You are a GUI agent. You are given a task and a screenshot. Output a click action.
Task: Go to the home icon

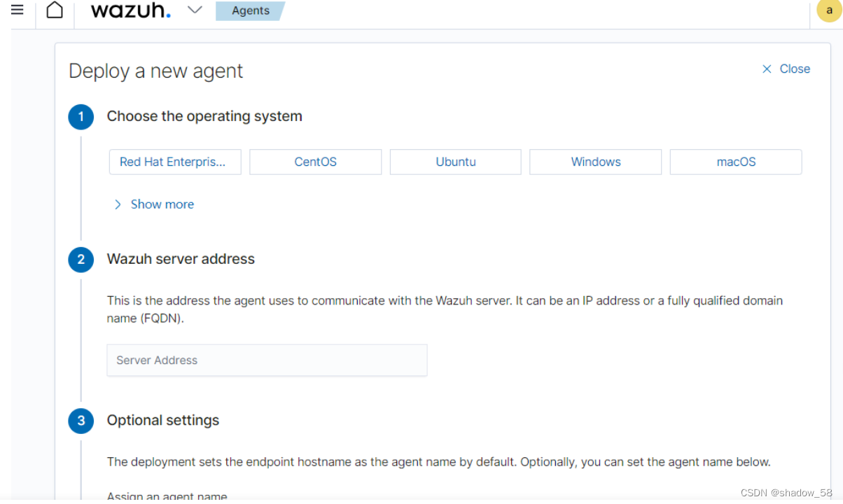[55, 10]
